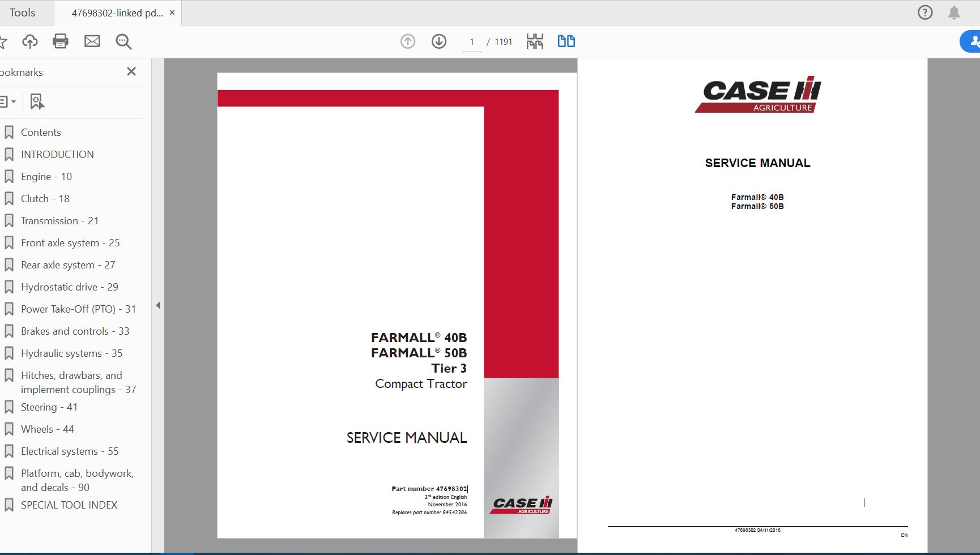The width and height of the screenshot is (980, 555).
Task: Switch to the Tools tab
Action: [x=23, y=12]
